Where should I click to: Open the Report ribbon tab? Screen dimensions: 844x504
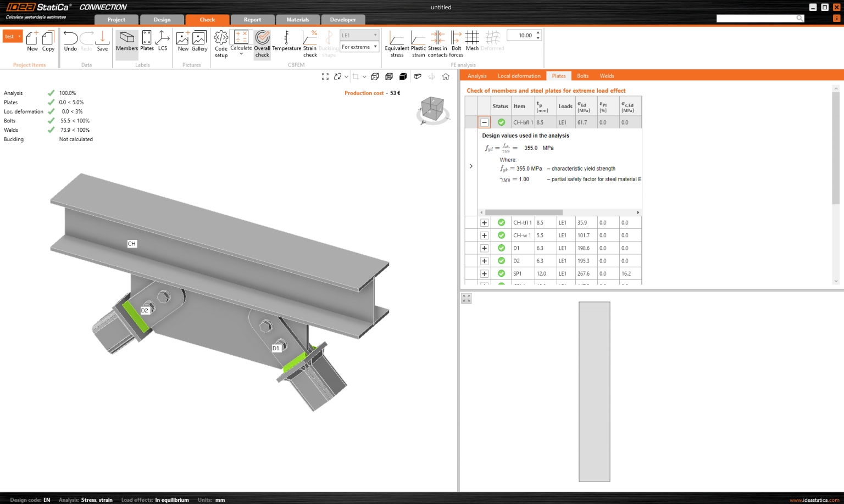coord(252,19)
